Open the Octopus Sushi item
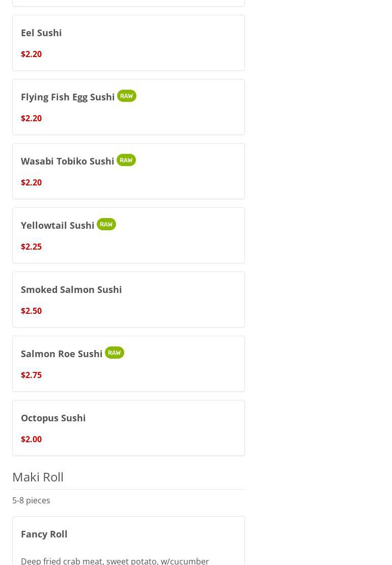This screenshot has height=565, width=392. [x=53, y=418]
